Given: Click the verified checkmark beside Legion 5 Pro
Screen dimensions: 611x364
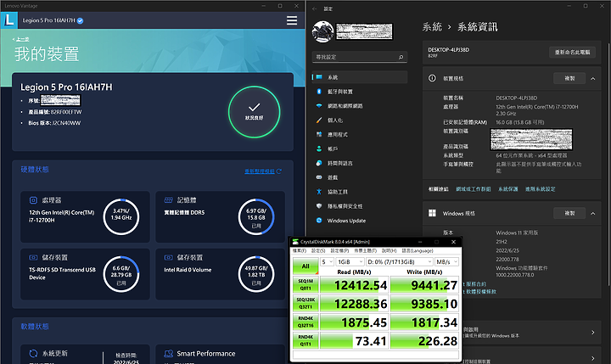Looking at the screenshot, I should (81, 21).
